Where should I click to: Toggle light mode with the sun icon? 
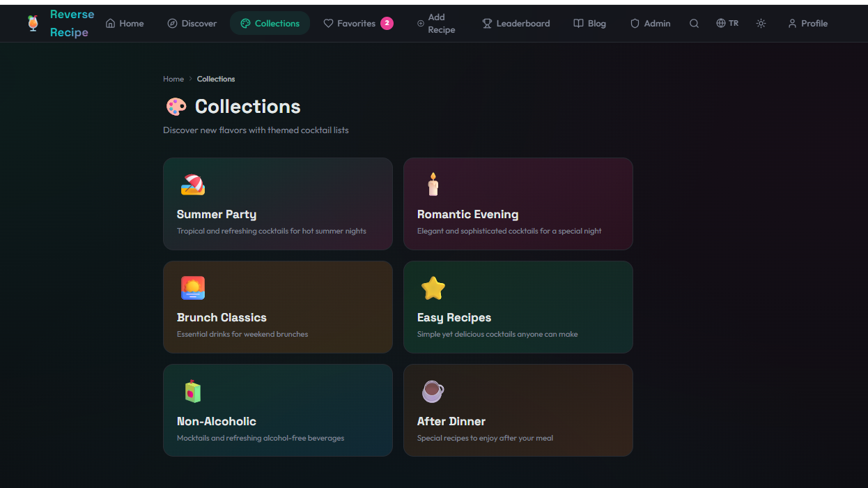click(x=761, y=23)
